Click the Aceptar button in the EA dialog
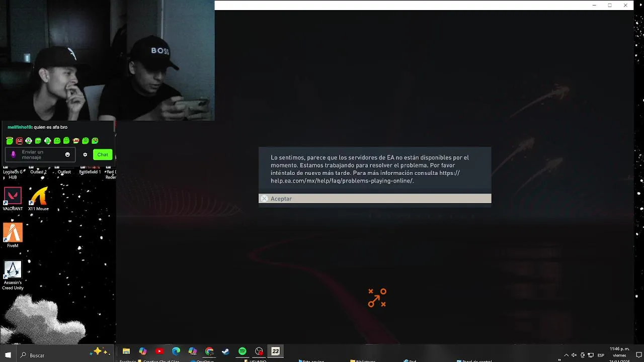This screenshot has height=362, width=644. click(x=375, y=199)
